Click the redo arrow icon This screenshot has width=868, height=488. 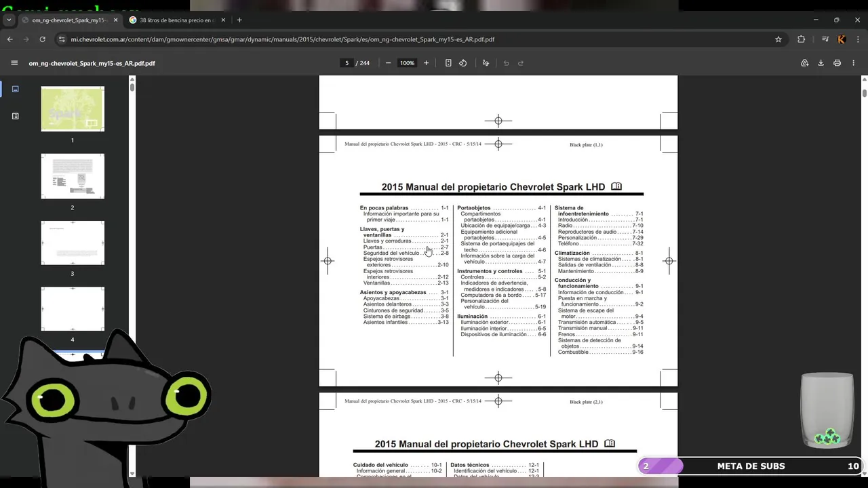(521, 63)
